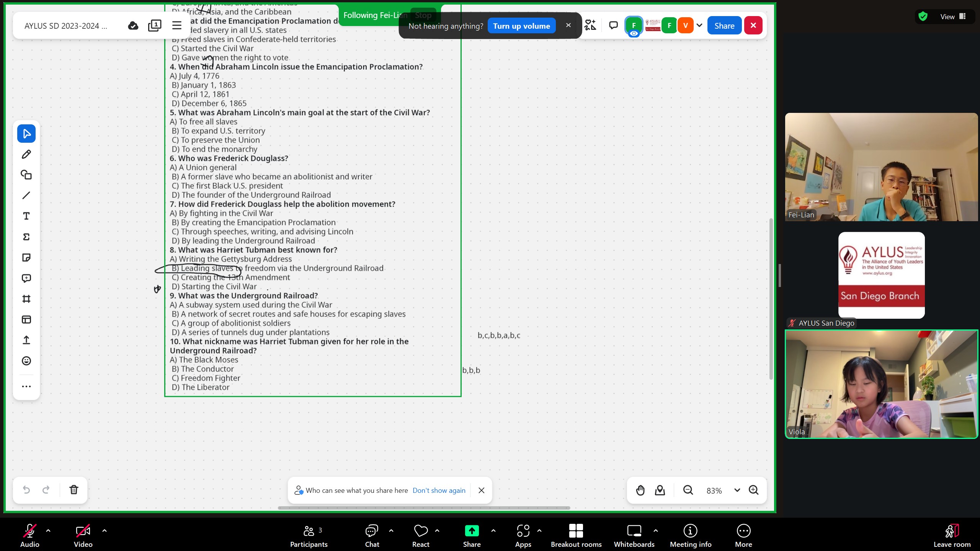
Task: Expand the zoom percentage dropdown
Action: click(737, 490)
